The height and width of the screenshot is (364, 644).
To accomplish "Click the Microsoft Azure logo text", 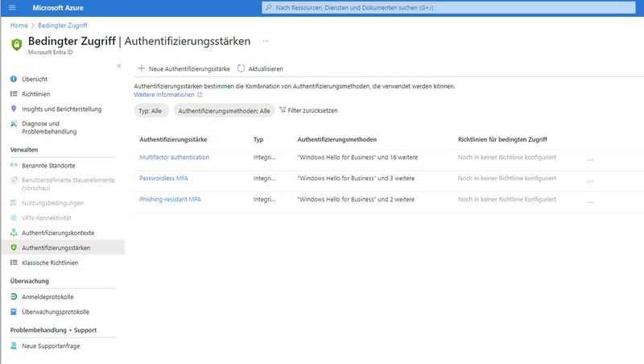I will 58,8.
